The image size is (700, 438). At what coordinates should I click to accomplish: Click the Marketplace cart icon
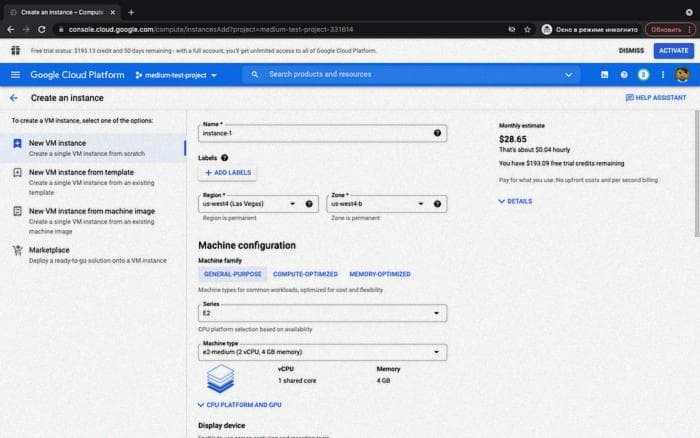tap(17, 250)
